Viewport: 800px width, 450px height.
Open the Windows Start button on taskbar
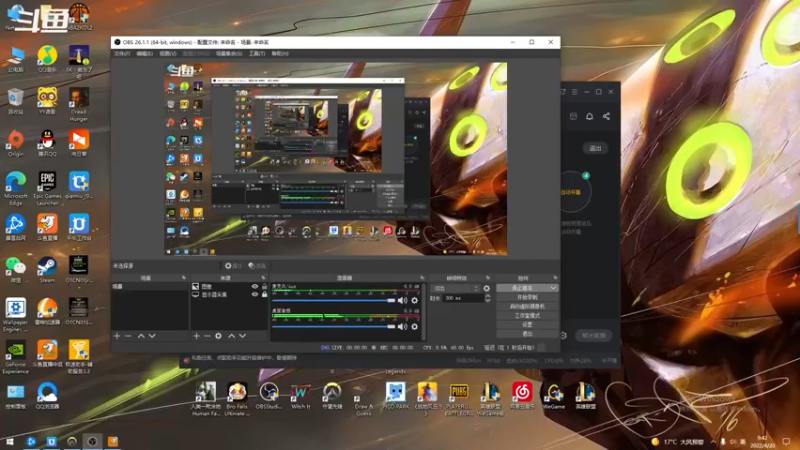[10, 442]
